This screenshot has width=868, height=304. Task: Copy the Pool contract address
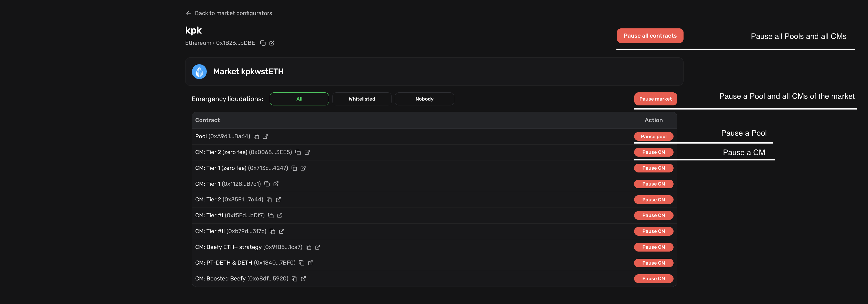256,136
